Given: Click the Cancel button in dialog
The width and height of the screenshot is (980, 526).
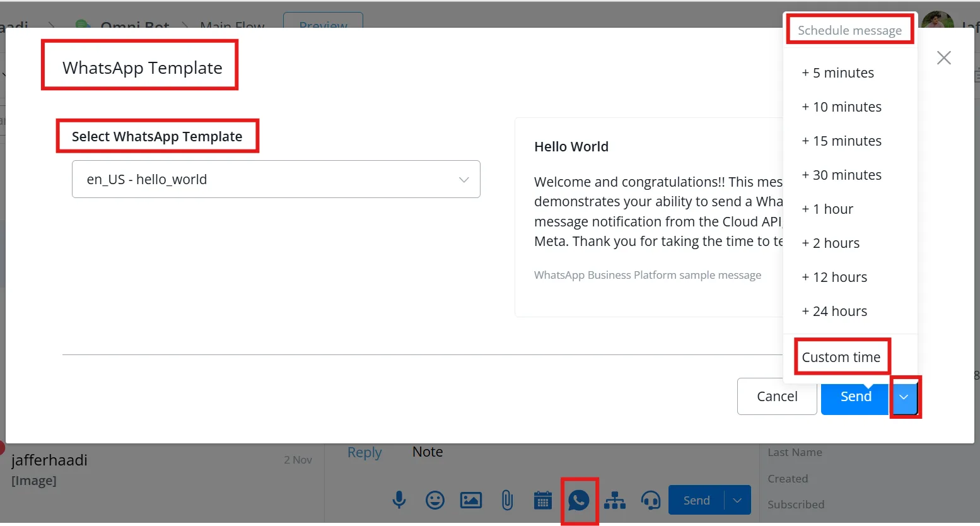Looking at the screenshot, I should [777, 396].
